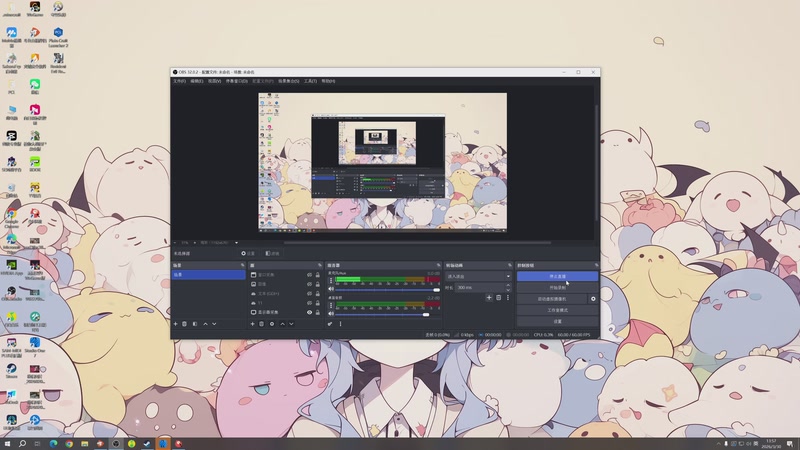Move the selected source up
This screenshot has height=450, width=800.
click(282, 324)
